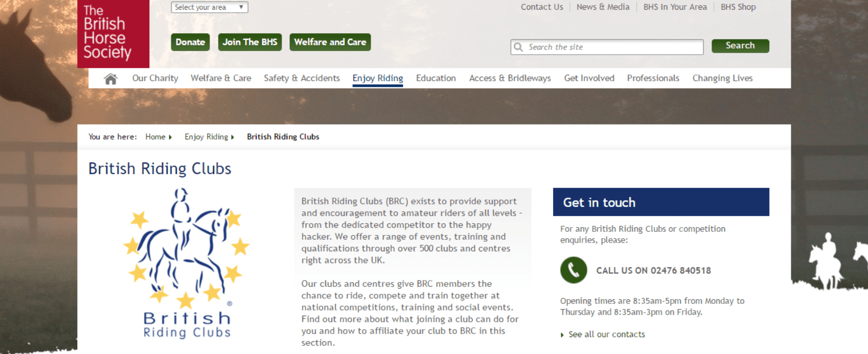Click the green Search button
Screen dimensions: 868x354
740,45
